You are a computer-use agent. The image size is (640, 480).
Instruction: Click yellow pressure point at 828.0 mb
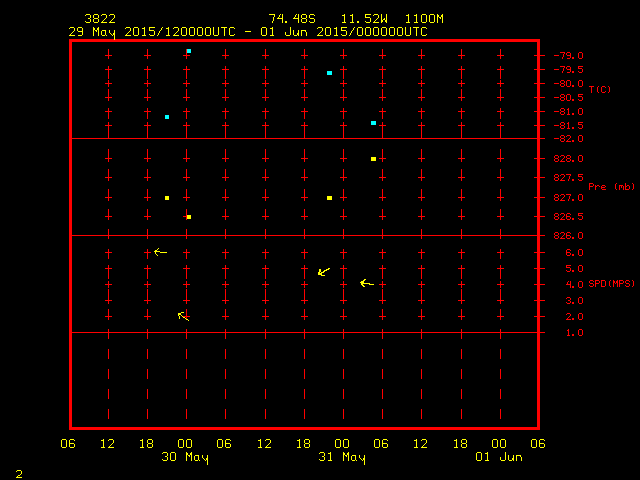[x=373, y=159]
